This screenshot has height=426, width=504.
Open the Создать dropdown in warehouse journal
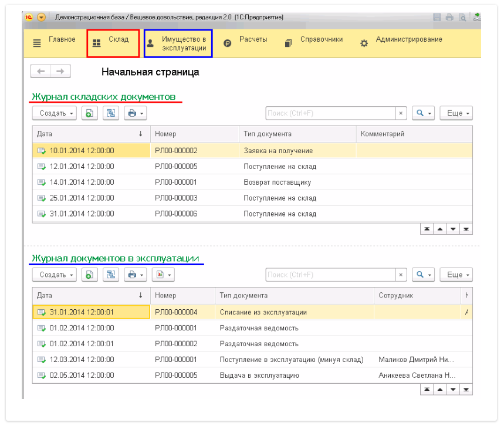(x=55, y=113)
